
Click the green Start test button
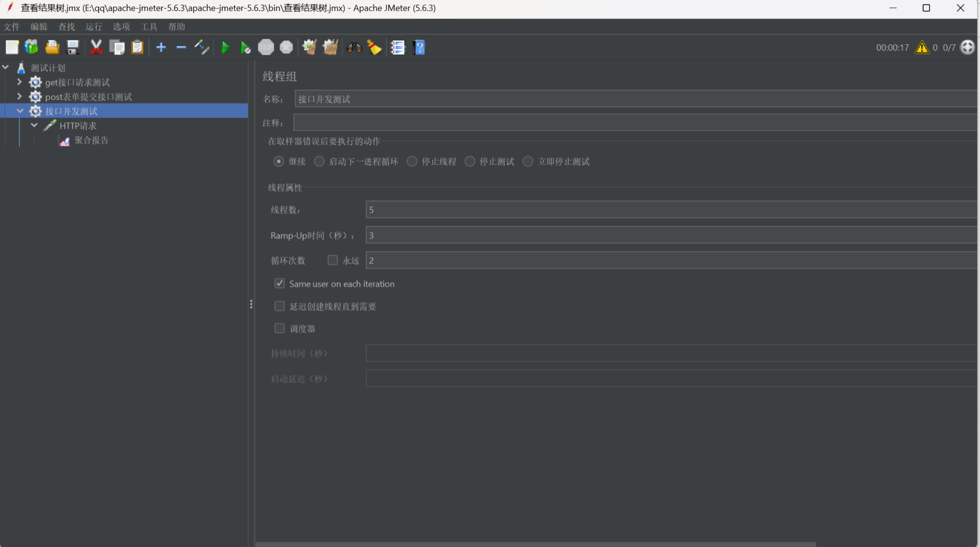[x=225, y=47]
